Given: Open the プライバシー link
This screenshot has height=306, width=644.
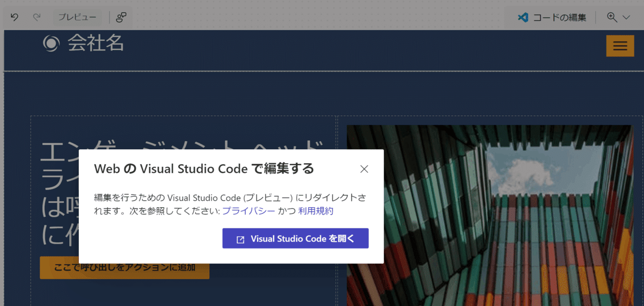Looking at the screenshot, I should pyautogui.click(x=249, y=211).
